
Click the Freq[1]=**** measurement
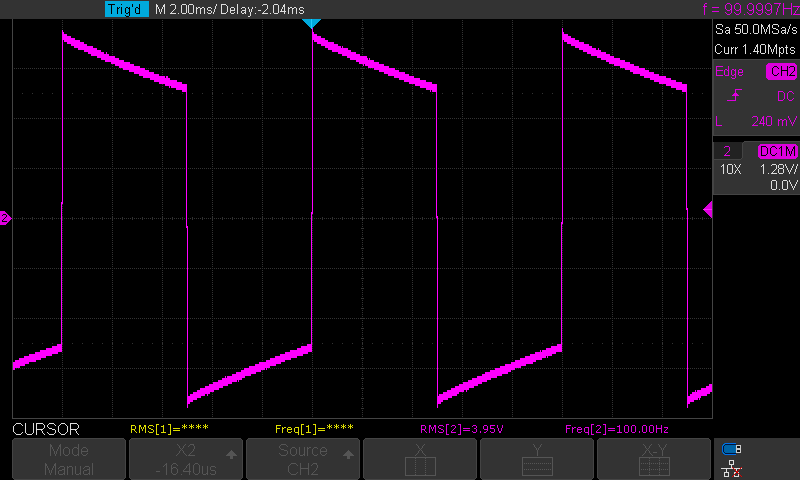click(x=314, y=429)
